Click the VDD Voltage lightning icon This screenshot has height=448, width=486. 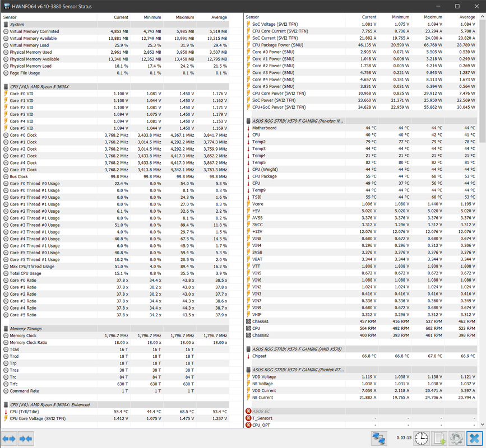coord(248,377)
